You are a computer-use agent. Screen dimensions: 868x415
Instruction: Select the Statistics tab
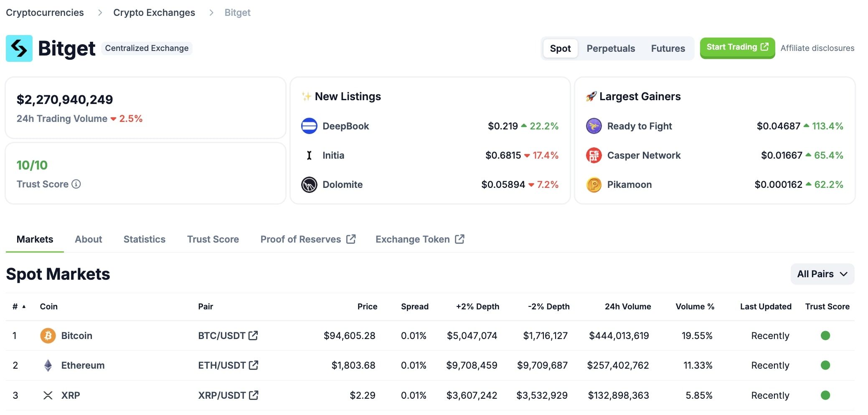point(145,239)
